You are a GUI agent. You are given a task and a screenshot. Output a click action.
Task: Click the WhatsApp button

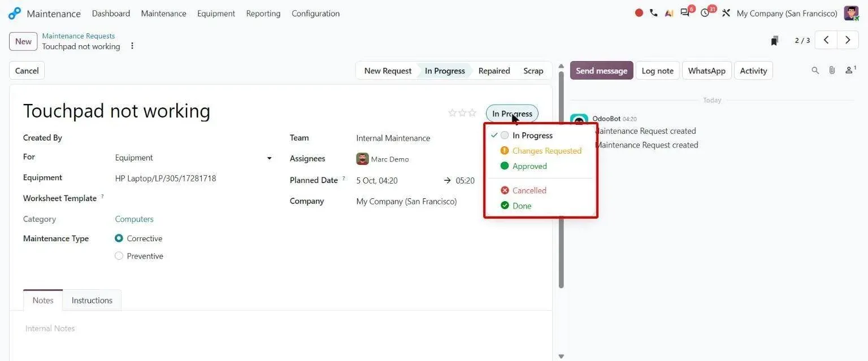click(706, 71)
